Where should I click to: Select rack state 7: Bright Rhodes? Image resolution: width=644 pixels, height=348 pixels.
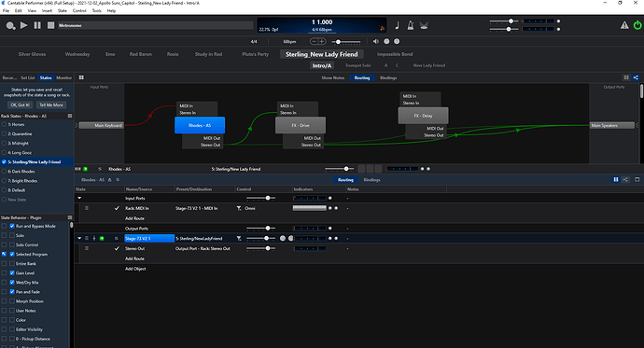[x=22, y=181]
